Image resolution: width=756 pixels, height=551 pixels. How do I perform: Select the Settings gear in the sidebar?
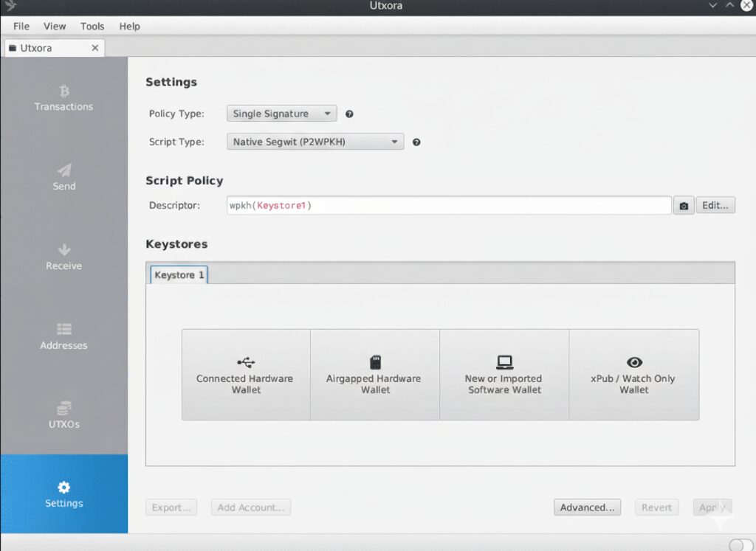click(63, 494)
